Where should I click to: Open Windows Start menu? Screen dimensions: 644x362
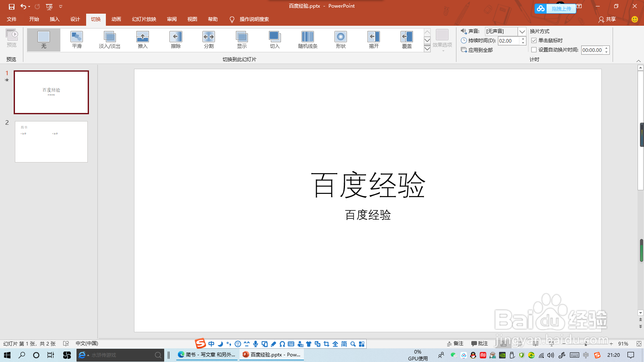(x=7, y=355)
